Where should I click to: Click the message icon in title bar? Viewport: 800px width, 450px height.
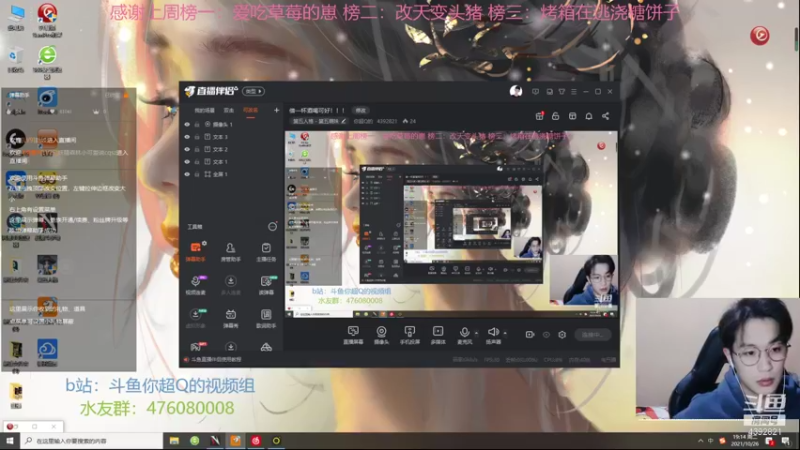[535, 92]
